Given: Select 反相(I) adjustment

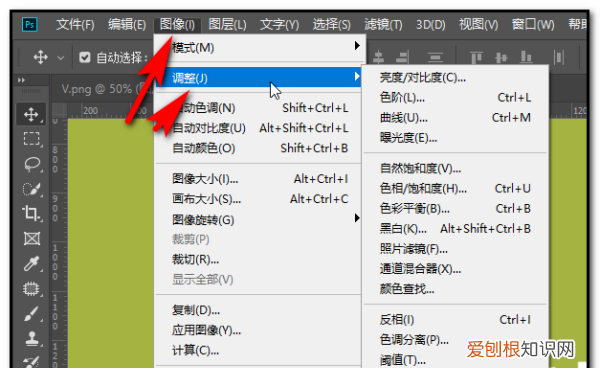Looking at the screenshot, I should pyautogui.click(x=455, y=319).
